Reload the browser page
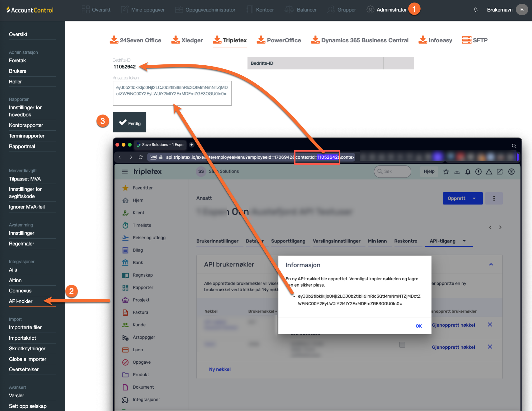The image size is (532, 411). 141,157
